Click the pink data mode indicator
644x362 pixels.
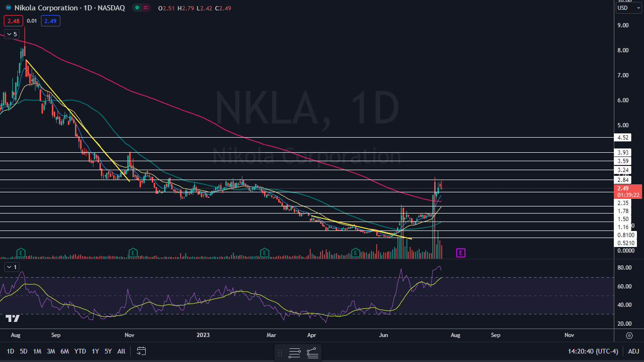point(146,8)
